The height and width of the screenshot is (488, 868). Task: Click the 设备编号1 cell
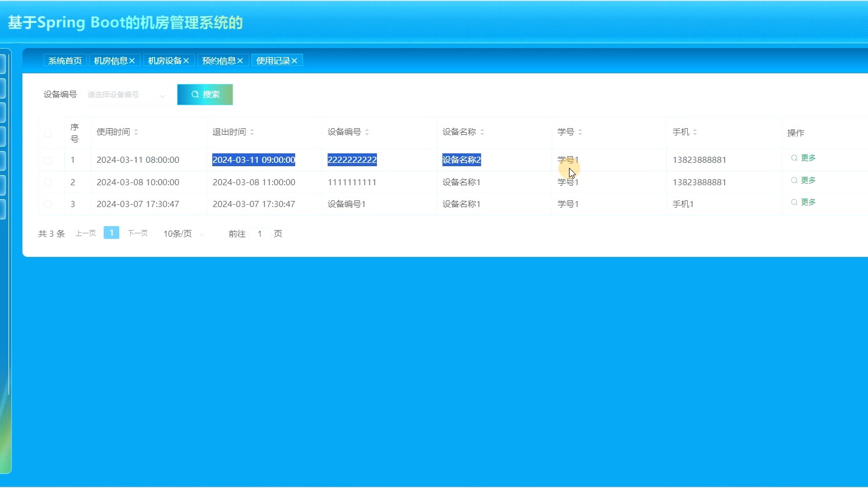[347, 204]
